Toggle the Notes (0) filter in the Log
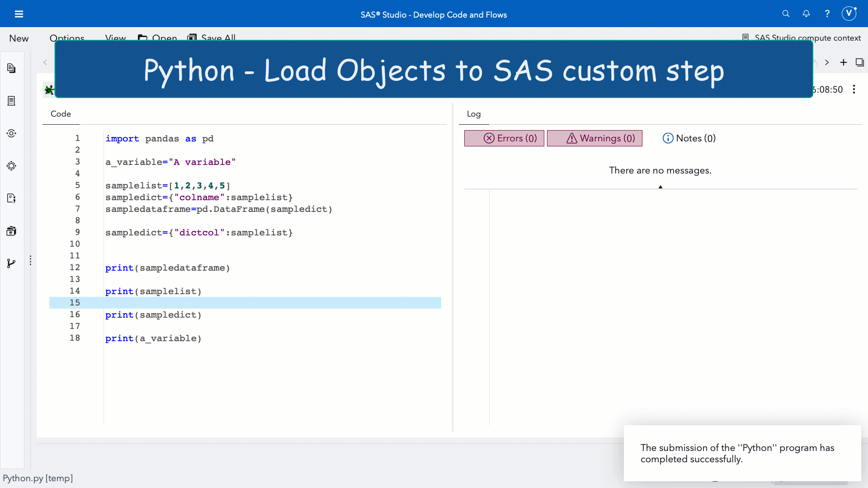868x488 pixels. 689,138
